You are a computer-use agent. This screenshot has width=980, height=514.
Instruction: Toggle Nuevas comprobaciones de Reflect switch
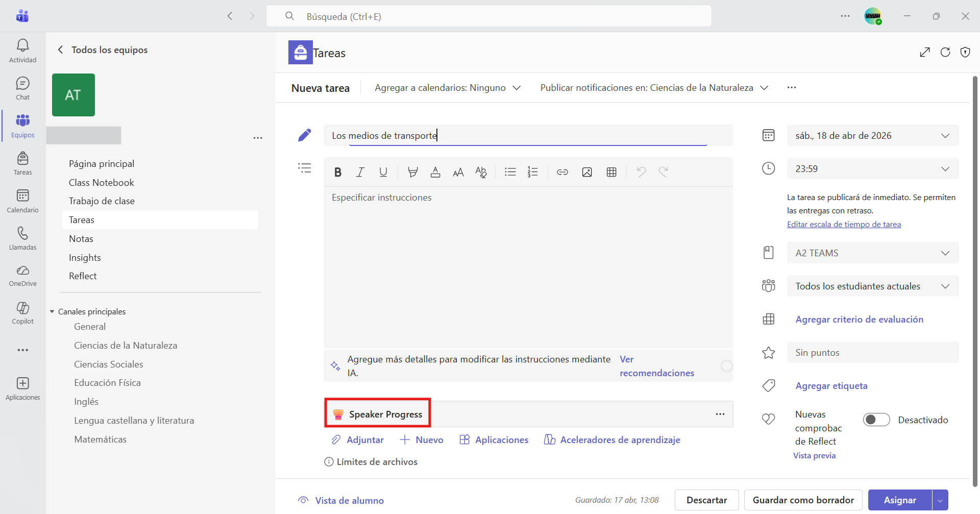(876, 420)
